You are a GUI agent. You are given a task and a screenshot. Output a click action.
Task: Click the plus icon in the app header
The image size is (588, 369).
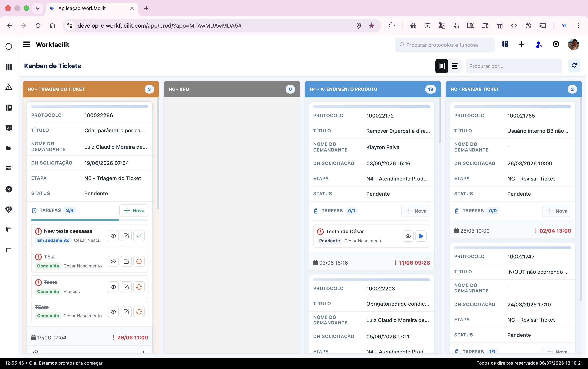tap(521, 44)
